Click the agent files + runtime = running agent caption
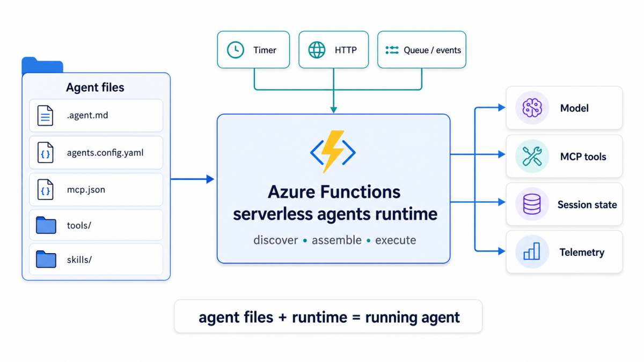The image size is (644, 362). (x=329, y=317)
